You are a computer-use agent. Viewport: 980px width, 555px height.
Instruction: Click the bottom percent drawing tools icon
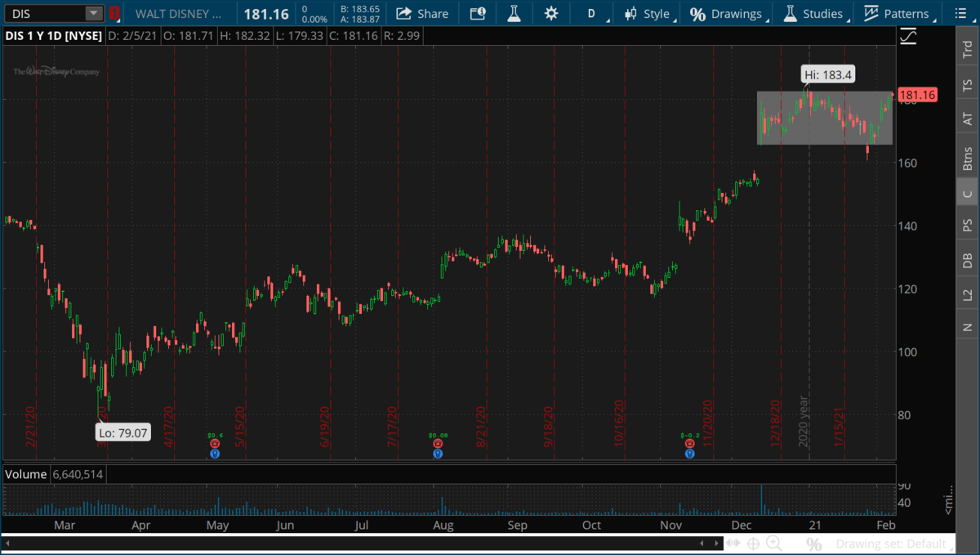(813, 544)
